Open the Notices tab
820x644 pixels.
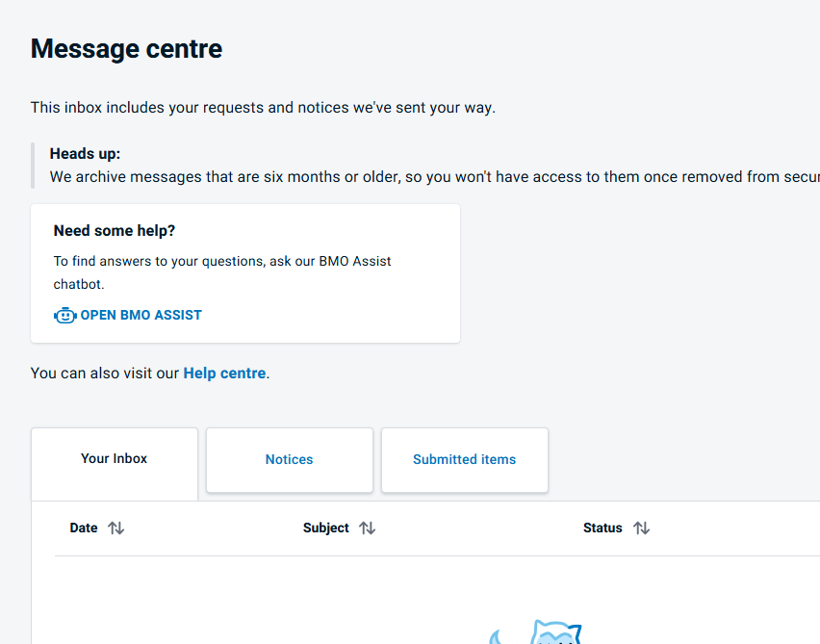tap(290, 460)
